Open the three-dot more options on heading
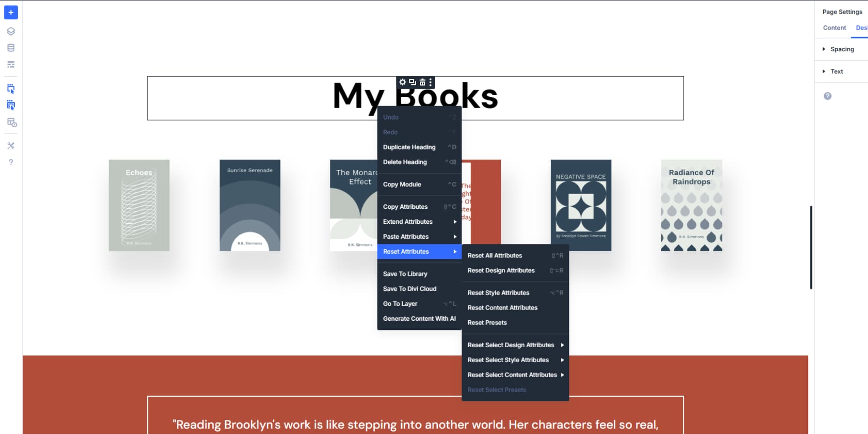The width and height of the screenshot is (868, 434). 431,82
